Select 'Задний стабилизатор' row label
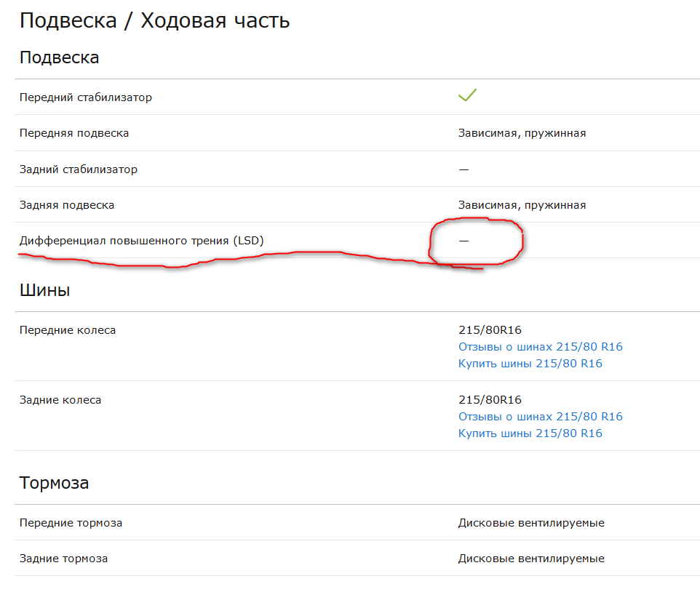The width and height of the screenshot is (700, 592). pos(79,169)
